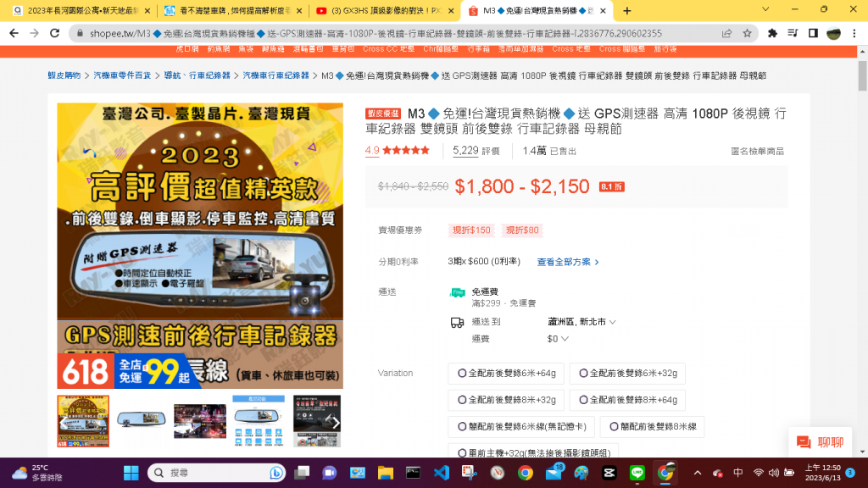Expand the $0 shipping fee dropdown

pyautogui.click(x=558, y=339)
